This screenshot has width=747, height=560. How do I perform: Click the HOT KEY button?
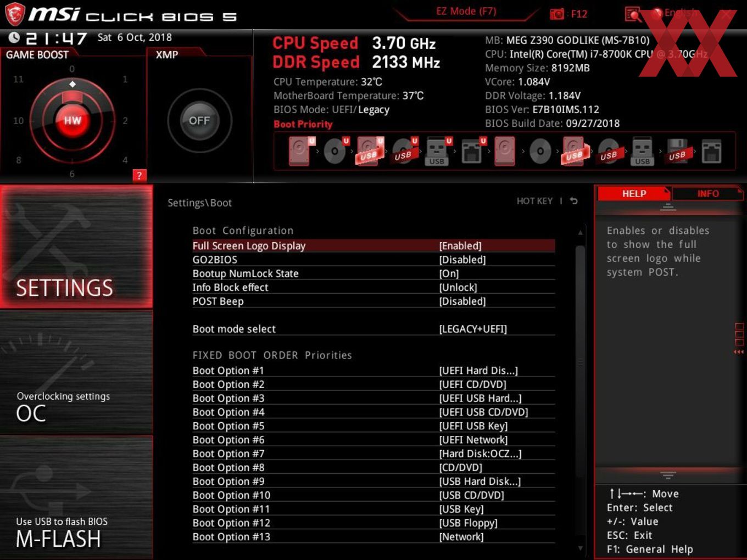[534, 201]
